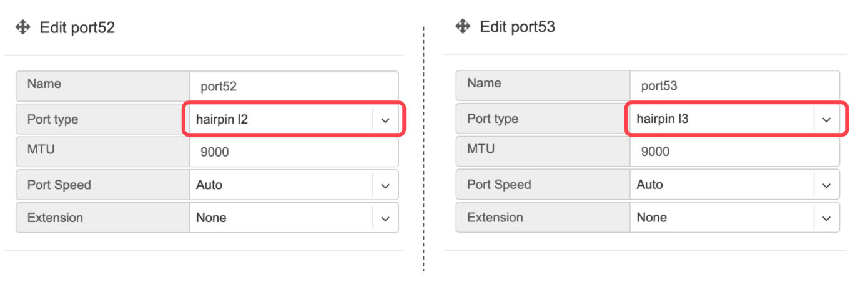Click chevron of port53 Extension selector
The image size is (868, 282).
pyautogui.click(x=826, y=218)
